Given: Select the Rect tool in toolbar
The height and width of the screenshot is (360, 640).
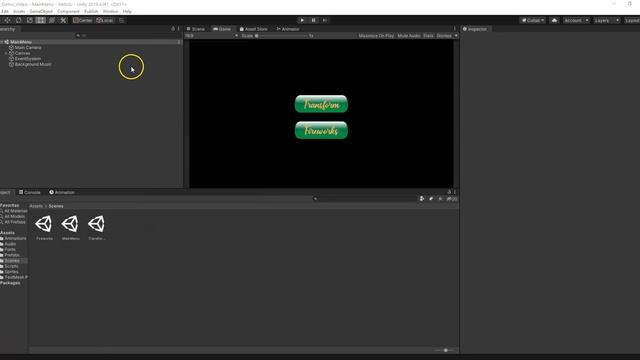Looking at the screenshot, I should pos(40,20).
